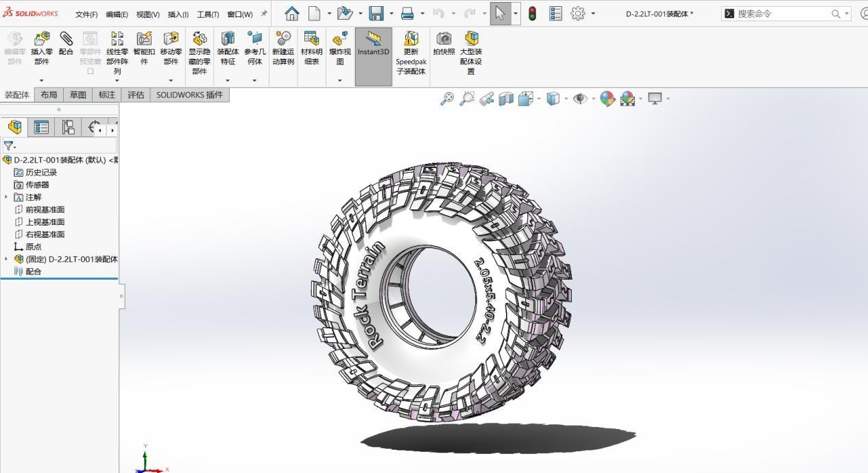Click the Rebuild traffic light icon

(x=532, y=14)
